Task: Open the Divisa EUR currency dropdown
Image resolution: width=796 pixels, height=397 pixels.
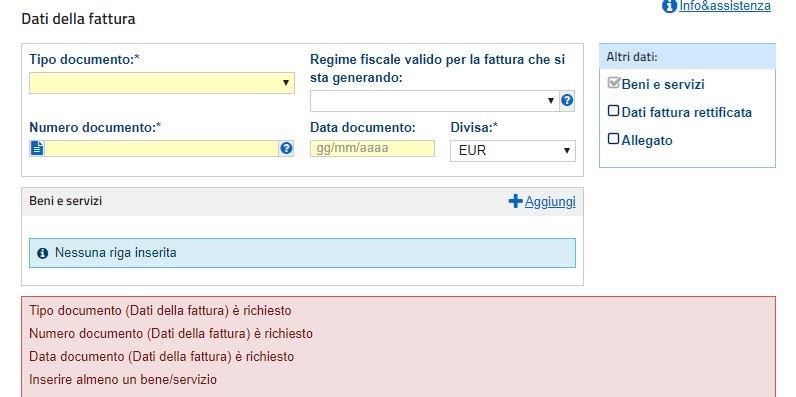Action: pyautogui.click(x=513, y=151)
